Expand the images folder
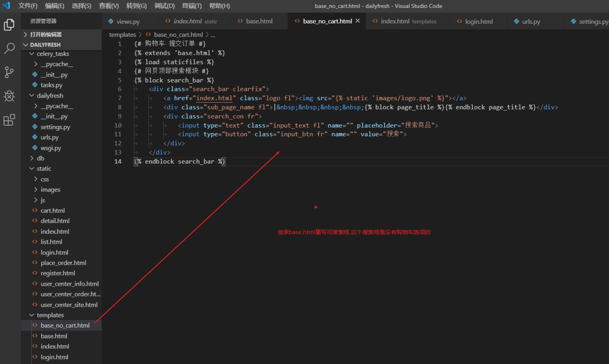This screenshot has width=609, height=364. [x=61, y=190]
